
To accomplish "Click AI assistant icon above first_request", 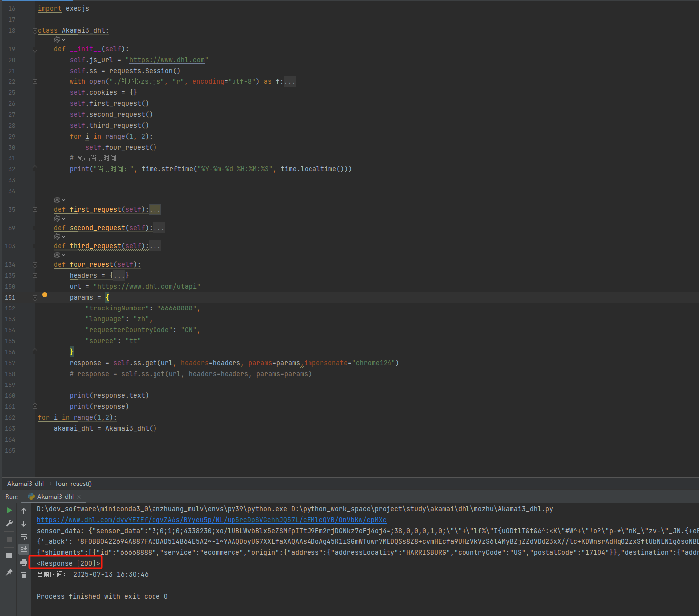I will coord(57,200).
